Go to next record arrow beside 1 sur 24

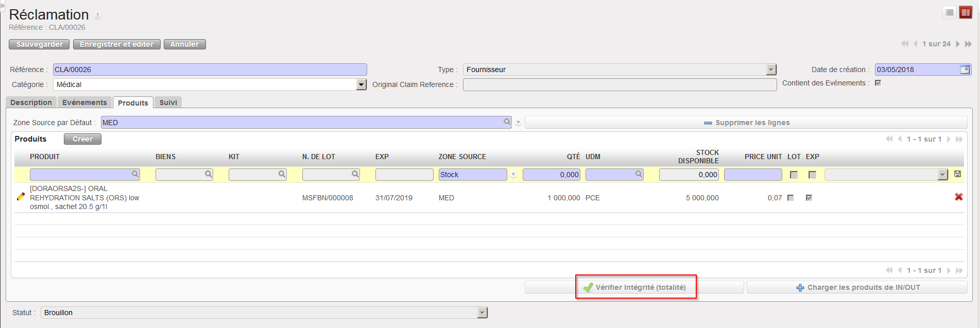coord(957,44)
